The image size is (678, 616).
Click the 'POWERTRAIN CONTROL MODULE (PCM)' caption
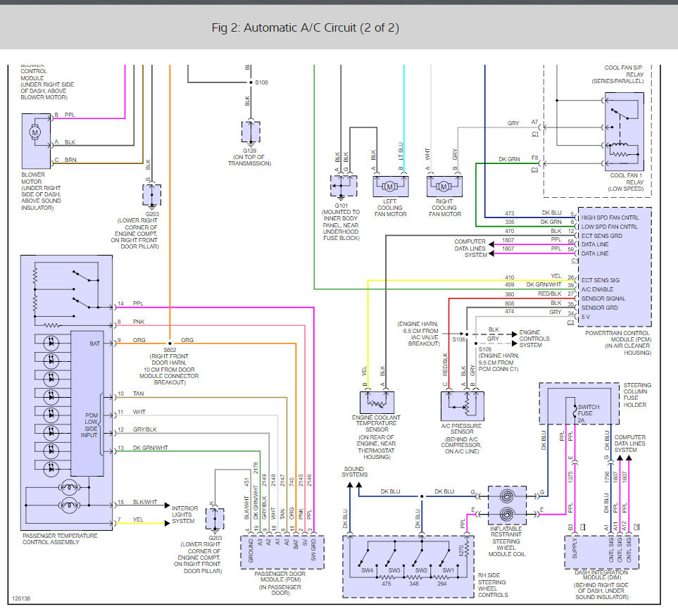pyautogui.click(x=617, y=337)
